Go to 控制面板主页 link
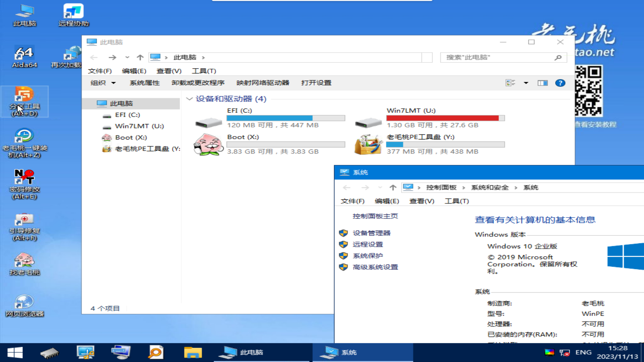 pos(375,216)
